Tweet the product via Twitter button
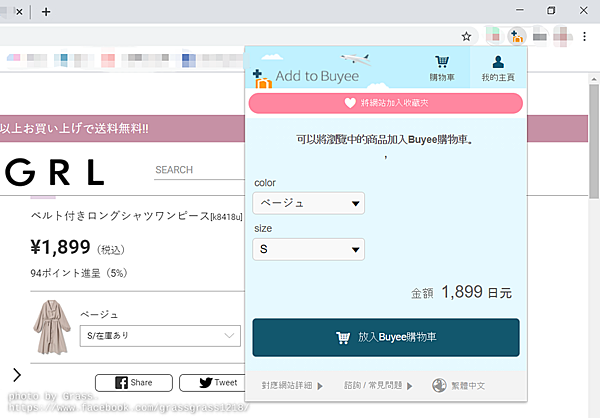The image size is (600, 418). (213, 383)
